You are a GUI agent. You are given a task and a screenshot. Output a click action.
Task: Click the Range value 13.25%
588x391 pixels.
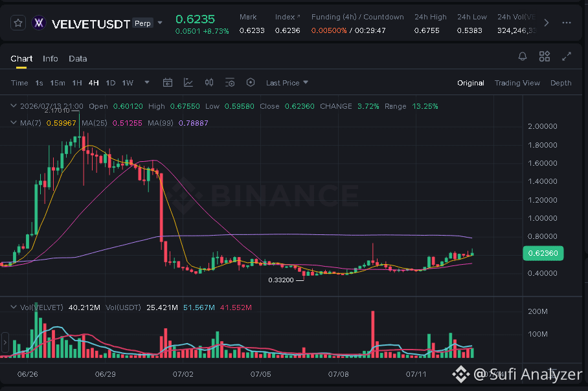pos(425,106)
